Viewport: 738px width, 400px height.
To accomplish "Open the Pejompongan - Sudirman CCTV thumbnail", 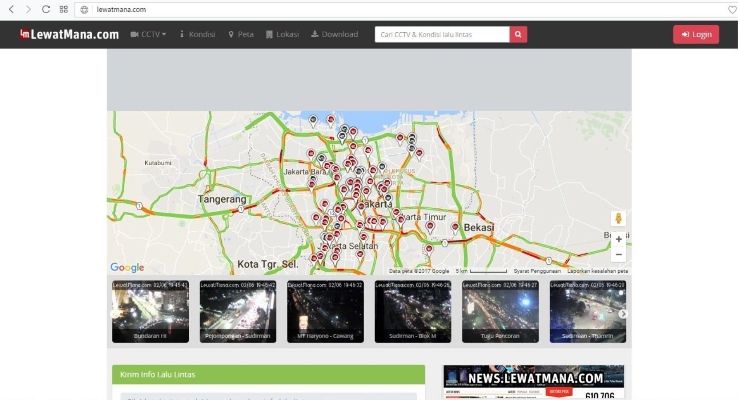I will (238, 312).
